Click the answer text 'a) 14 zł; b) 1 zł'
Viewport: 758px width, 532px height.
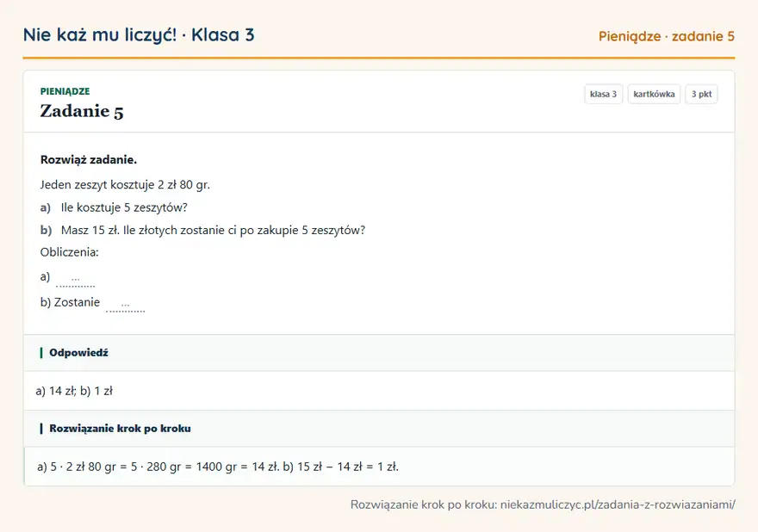74,391
